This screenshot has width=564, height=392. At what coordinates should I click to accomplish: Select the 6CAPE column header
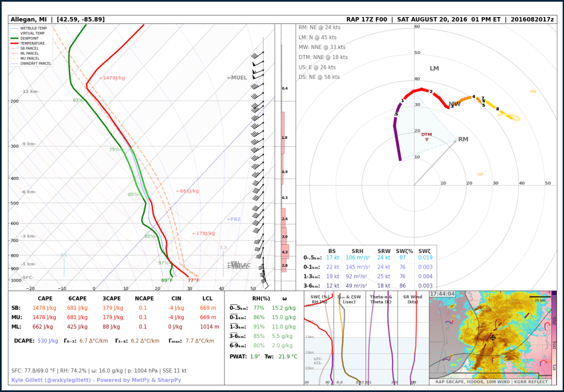pos(79,298)
